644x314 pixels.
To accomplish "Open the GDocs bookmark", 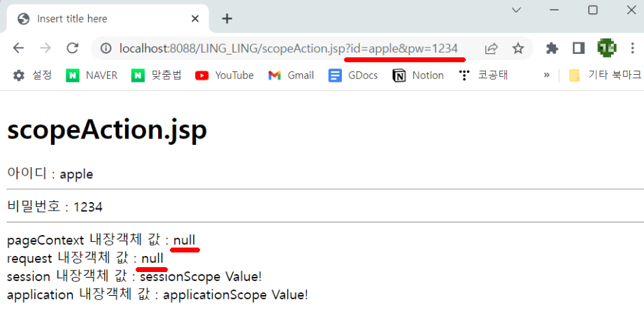I will 353,76.
